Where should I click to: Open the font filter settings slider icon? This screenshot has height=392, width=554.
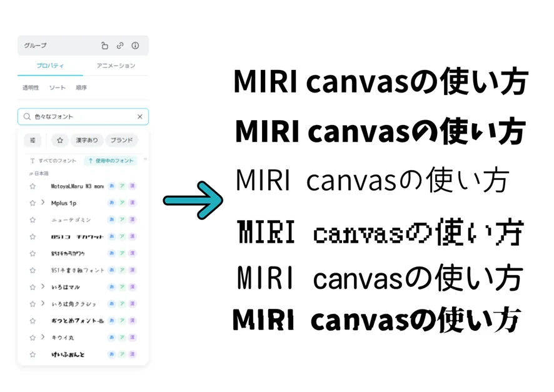coord(33,140)
